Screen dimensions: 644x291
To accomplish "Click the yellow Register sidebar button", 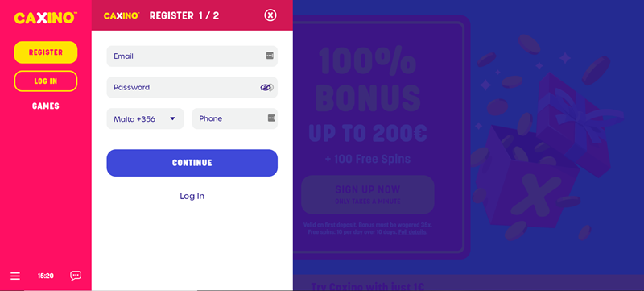I will tap(46, 52).
